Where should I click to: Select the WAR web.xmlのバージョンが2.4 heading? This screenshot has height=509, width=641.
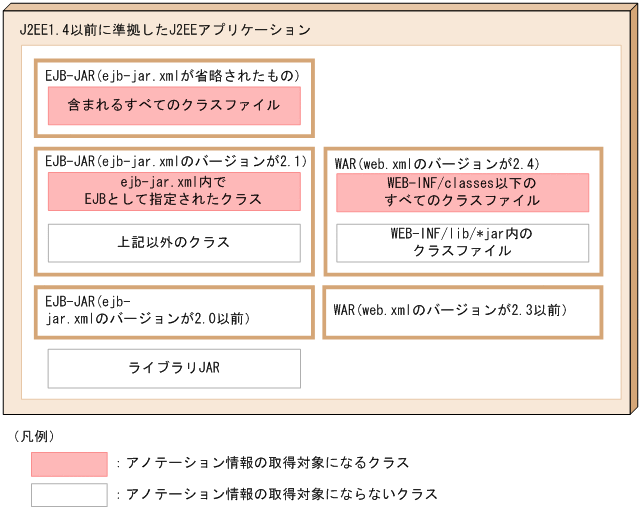[x=439, y=162]
